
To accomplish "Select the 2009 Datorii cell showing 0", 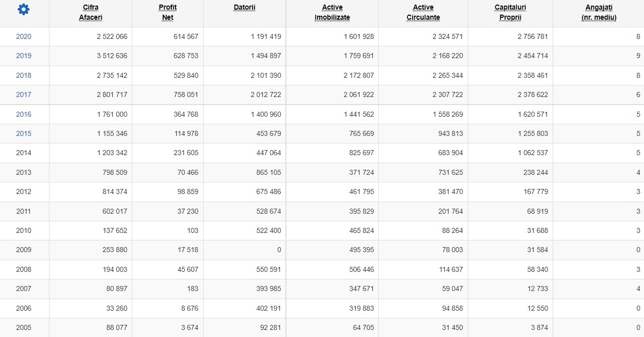I will (279, 250).
